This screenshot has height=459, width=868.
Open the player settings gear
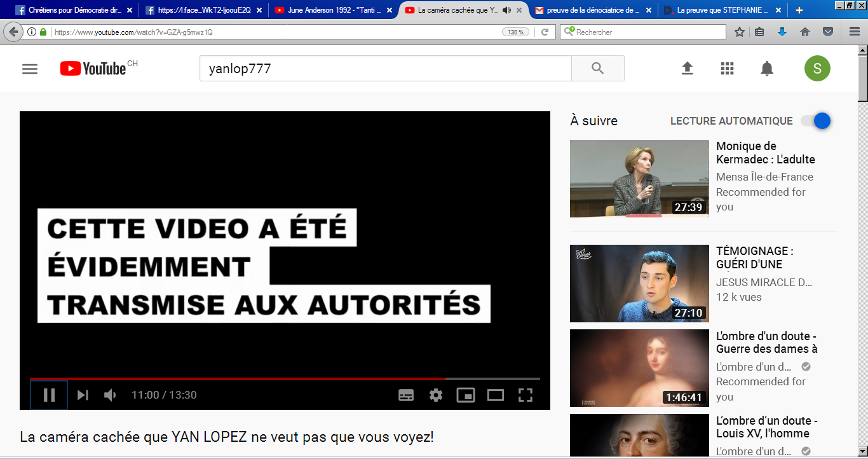coord(436,395)
